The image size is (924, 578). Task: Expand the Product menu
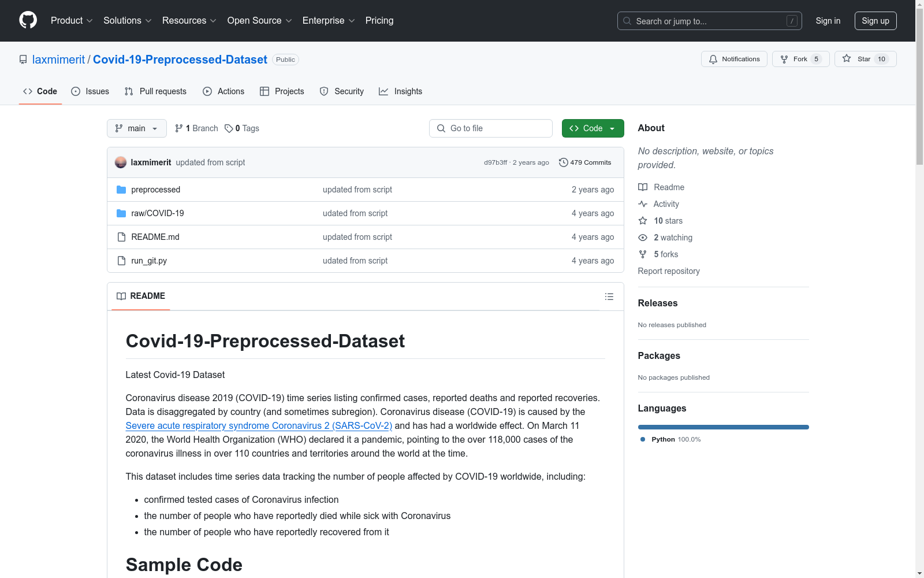72,20
